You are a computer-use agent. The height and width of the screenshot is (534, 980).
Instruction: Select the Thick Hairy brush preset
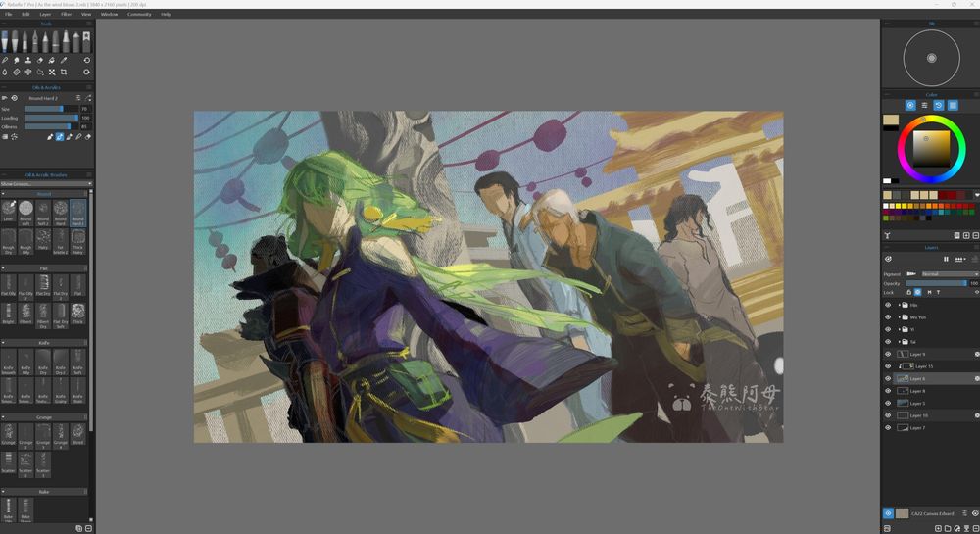(x=78, y=240)
